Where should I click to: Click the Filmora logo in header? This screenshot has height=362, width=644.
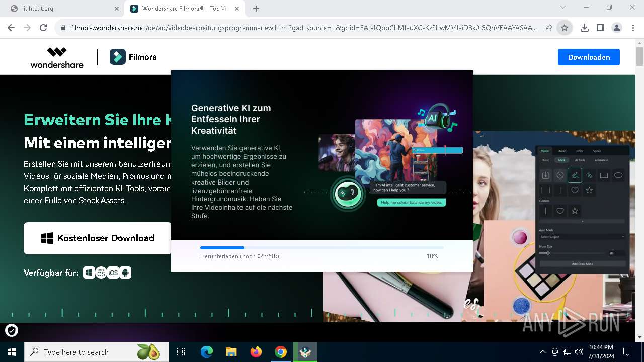(x=133, y=57)
